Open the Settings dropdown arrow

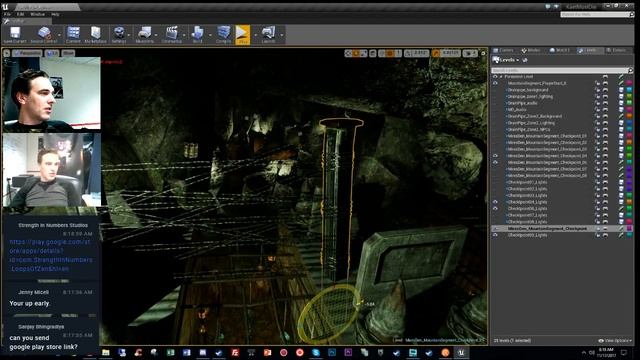click(x=129, y=35)
